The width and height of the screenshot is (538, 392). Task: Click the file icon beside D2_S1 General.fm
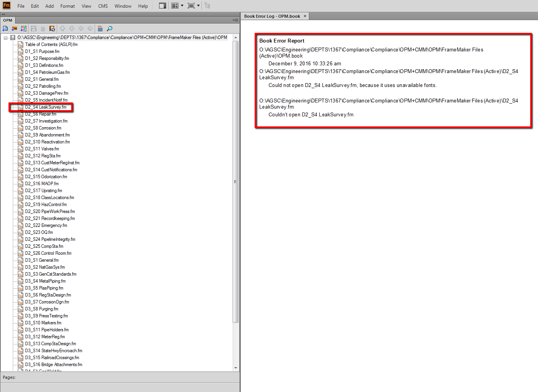pos(21,79)
